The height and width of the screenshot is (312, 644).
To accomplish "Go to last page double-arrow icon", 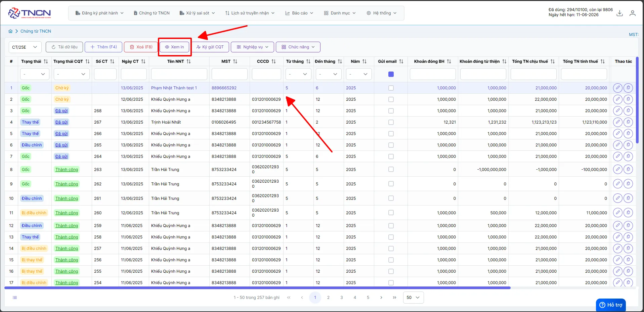I will [394, 298].
